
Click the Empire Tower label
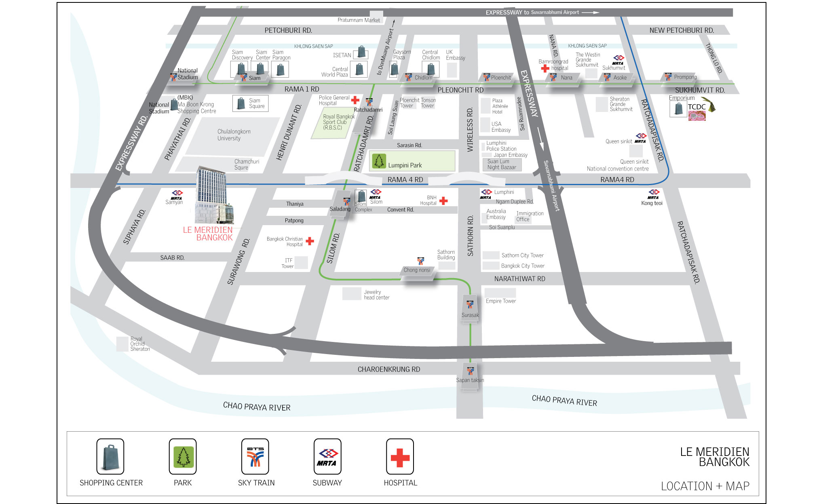point(500,301)
